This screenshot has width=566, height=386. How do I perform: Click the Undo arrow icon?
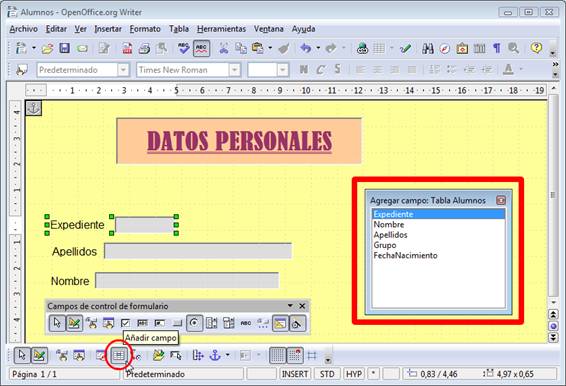coord(306,48)
